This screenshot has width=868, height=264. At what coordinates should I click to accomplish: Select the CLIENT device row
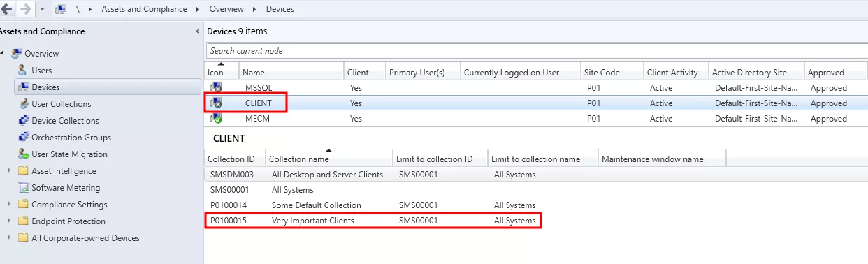(x=536, y=103)
